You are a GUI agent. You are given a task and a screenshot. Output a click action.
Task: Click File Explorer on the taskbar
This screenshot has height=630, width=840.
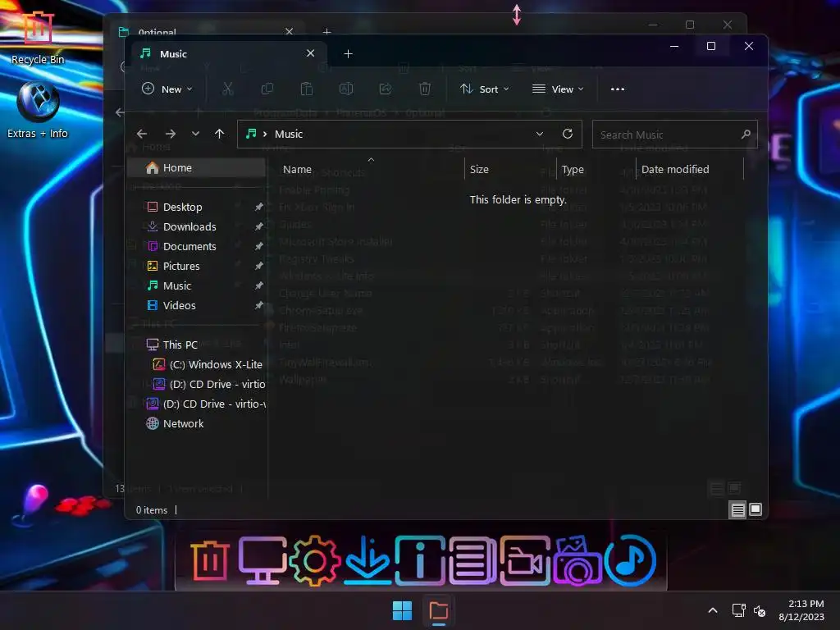[438, 610]
